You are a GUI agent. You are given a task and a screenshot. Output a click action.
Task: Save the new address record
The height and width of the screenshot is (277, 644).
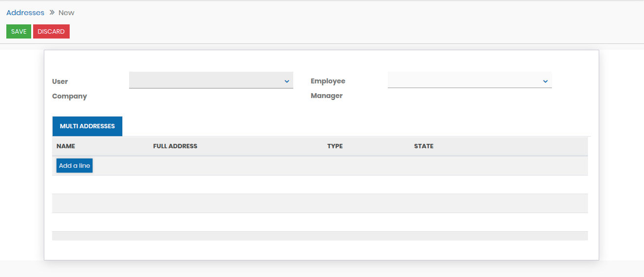19,32
